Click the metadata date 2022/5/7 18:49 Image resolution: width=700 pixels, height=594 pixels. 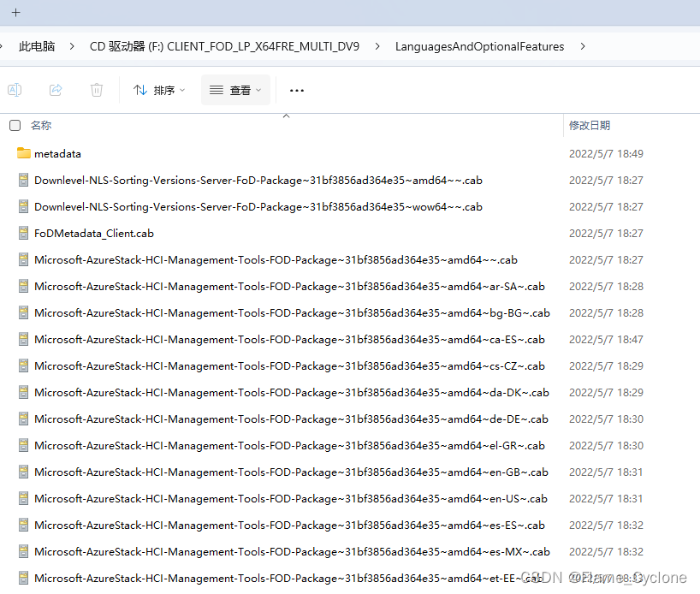point(606,154)
